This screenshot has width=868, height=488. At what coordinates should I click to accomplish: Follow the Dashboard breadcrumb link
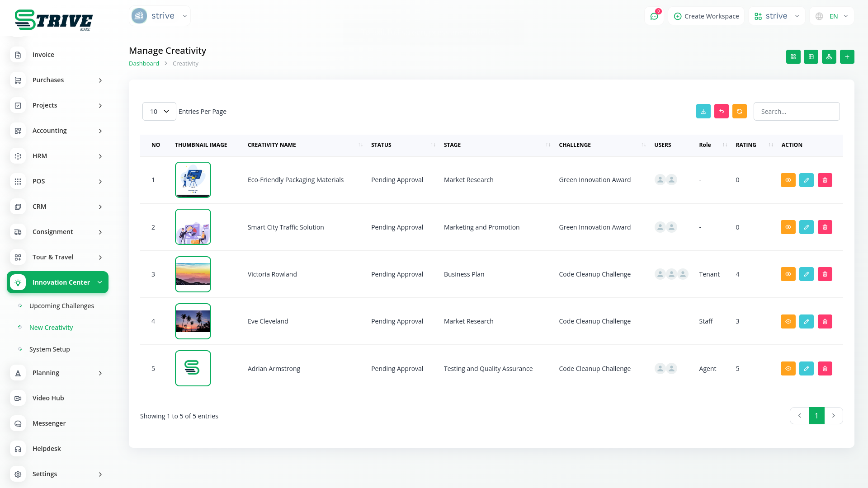point(144,64)
